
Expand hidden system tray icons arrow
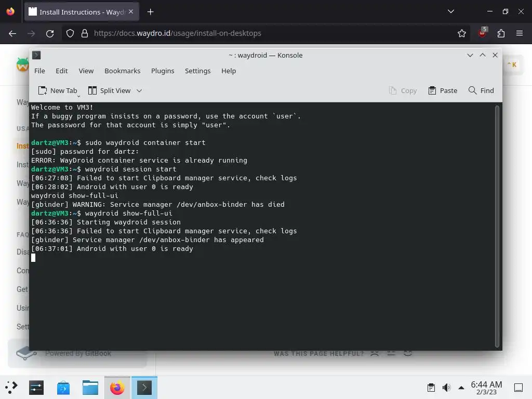[x=461, y=388]
